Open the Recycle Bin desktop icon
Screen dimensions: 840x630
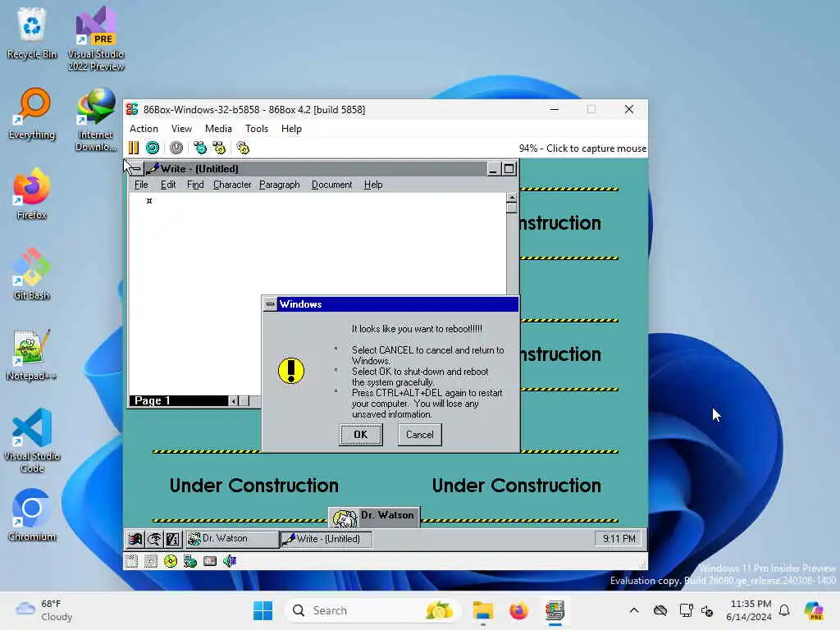click(x=32, y=33)
